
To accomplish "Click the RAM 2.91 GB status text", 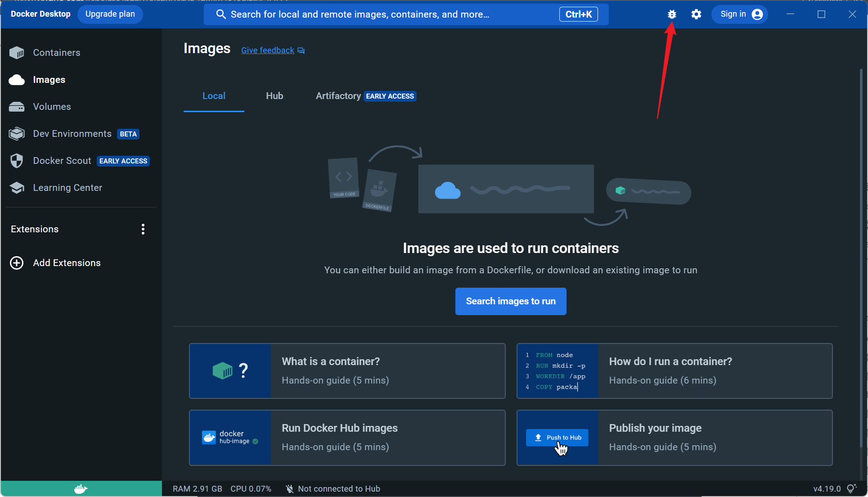I will point(198,489).
